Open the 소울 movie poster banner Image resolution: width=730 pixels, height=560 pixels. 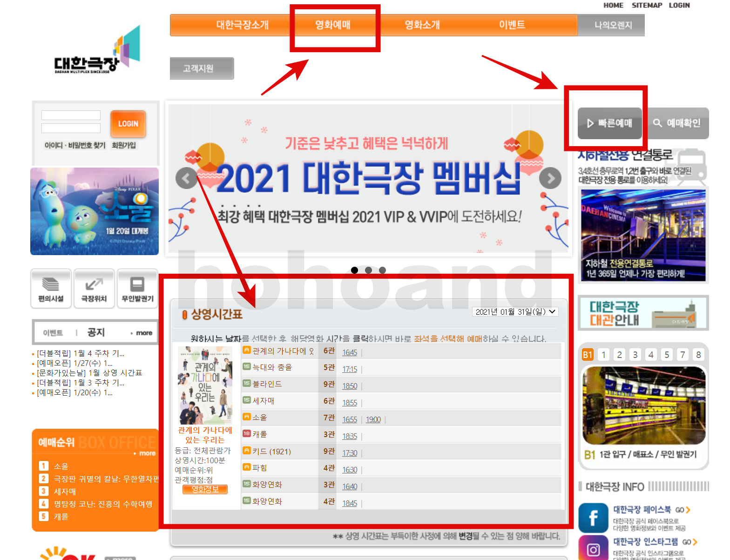click(x=95, y=211)
